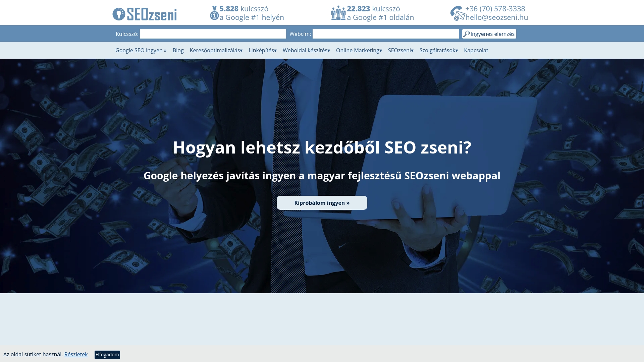Click the magnifier icon on Ingyenes elemzés button
The image size is (644, 362).
(x=466, y=34)
